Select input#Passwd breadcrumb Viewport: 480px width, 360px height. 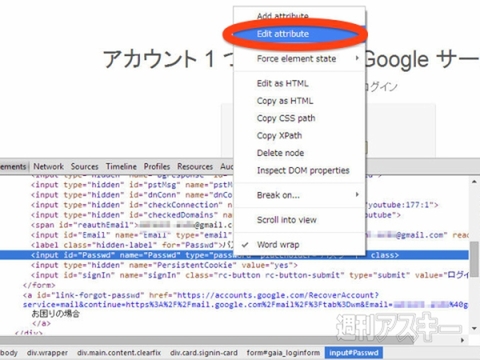[x=354, y=353]
